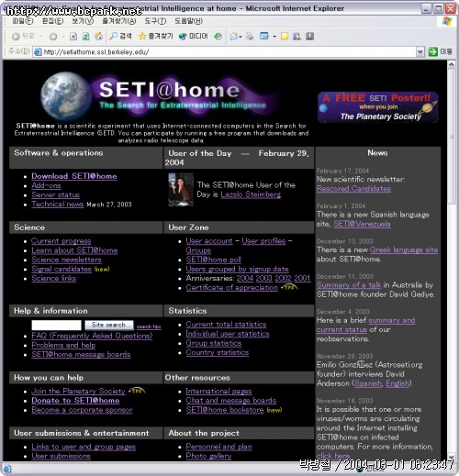
Task: Click the User of the Day photo
Action: (181, 190)
